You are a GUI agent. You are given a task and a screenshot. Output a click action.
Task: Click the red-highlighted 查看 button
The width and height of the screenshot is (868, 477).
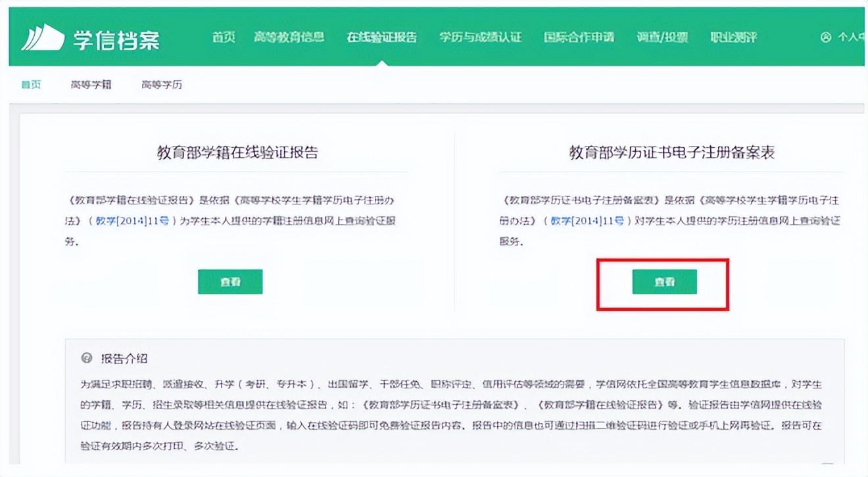click(x=664, y=281)
